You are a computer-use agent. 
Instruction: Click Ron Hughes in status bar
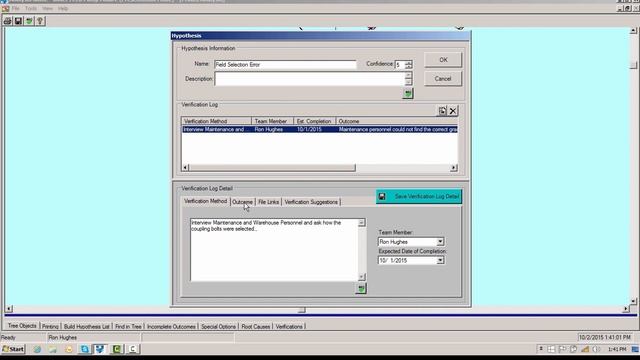pos(62,338)
